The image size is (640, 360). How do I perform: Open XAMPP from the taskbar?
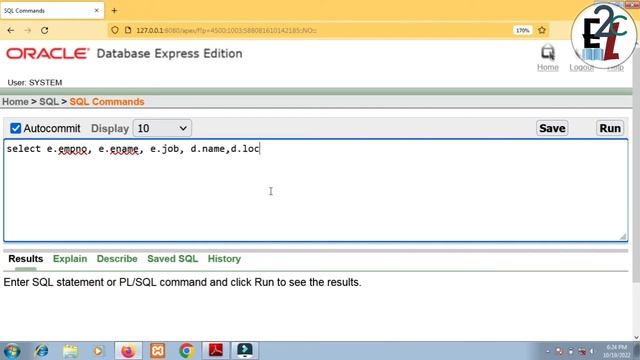[158, 351]
